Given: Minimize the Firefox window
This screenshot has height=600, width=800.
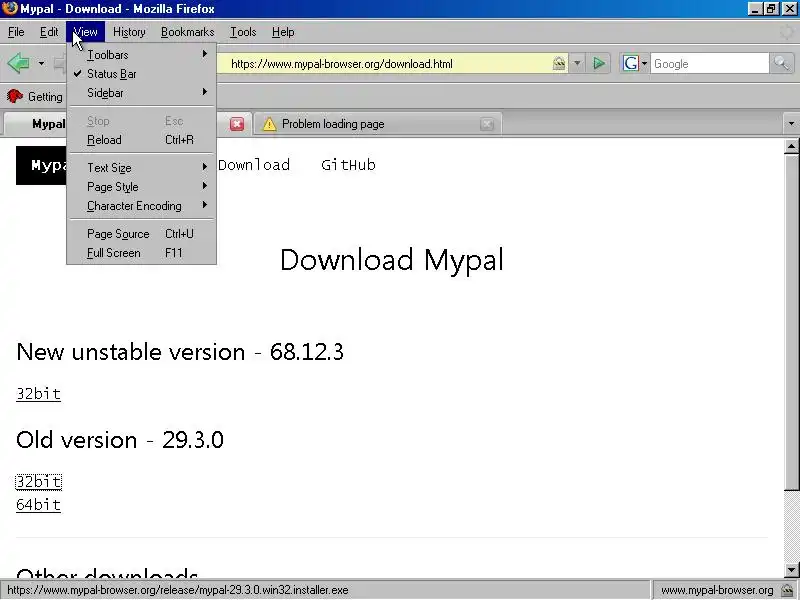Looking at the screenshot, I should (756, 9).
